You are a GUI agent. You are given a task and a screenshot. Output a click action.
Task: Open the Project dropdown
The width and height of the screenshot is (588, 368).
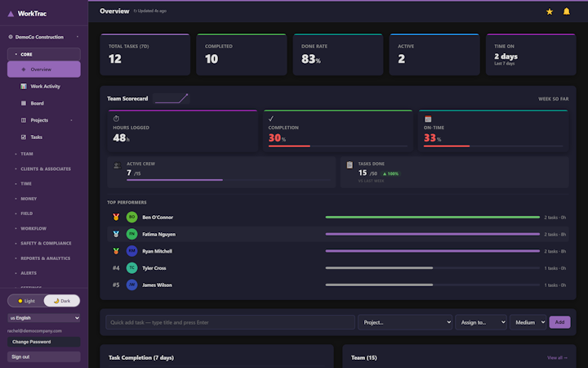pyautogui.click(x=405, y=322)
